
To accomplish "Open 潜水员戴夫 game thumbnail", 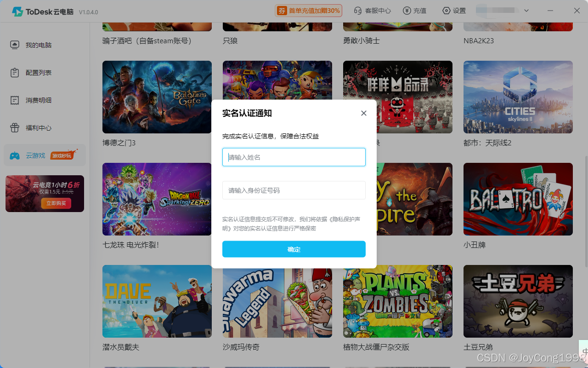I will [157, 301].
